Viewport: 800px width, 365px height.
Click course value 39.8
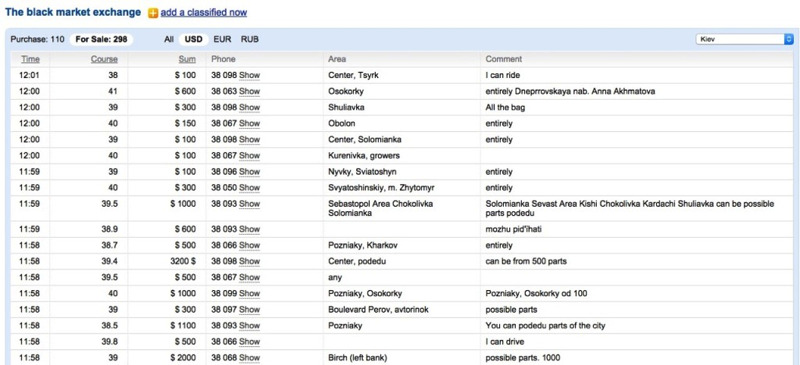pos(110,342)
